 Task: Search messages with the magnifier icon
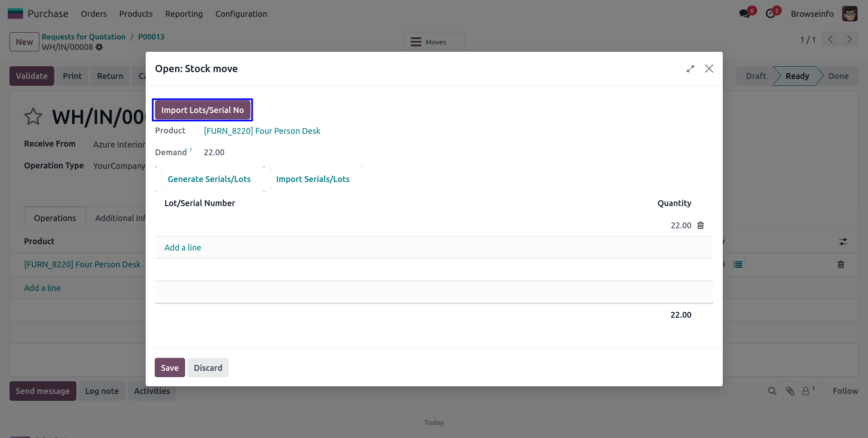coord(772,391)
